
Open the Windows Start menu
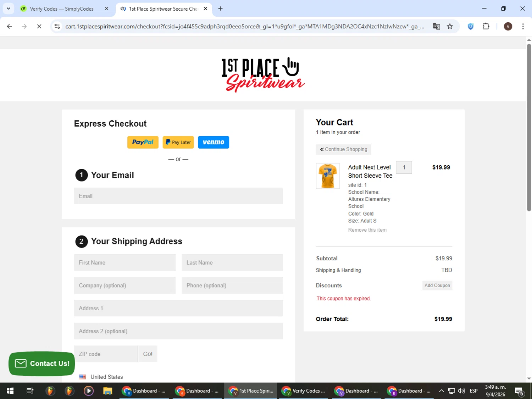click(x=10, y=391)
